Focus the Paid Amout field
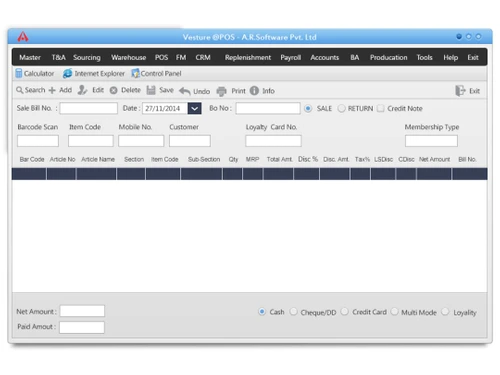The image size is (500, 375). [x=82, y=327]
